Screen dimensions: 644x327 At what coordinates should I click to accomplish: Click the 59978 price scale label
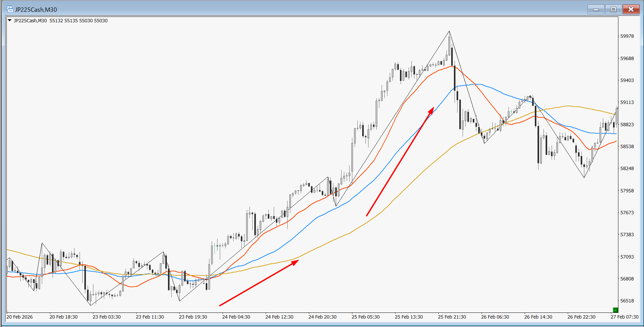[627, 36]
